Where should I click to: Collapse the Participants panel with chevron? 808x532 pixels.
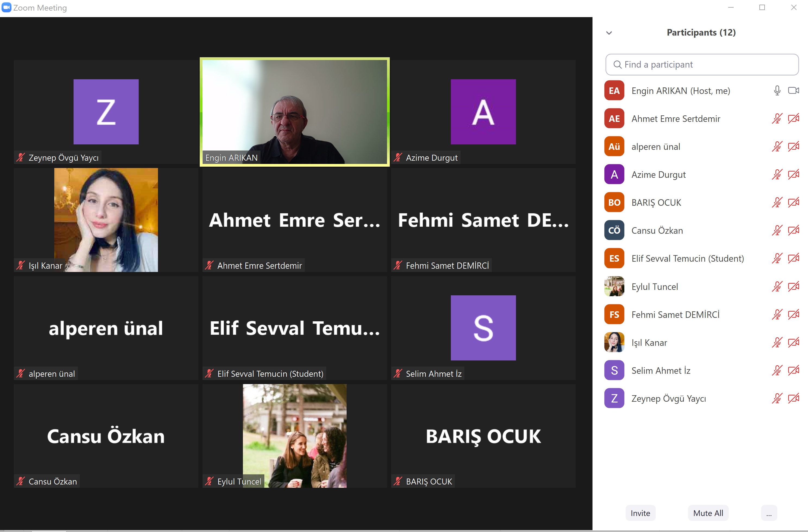(x=609, y=33)
